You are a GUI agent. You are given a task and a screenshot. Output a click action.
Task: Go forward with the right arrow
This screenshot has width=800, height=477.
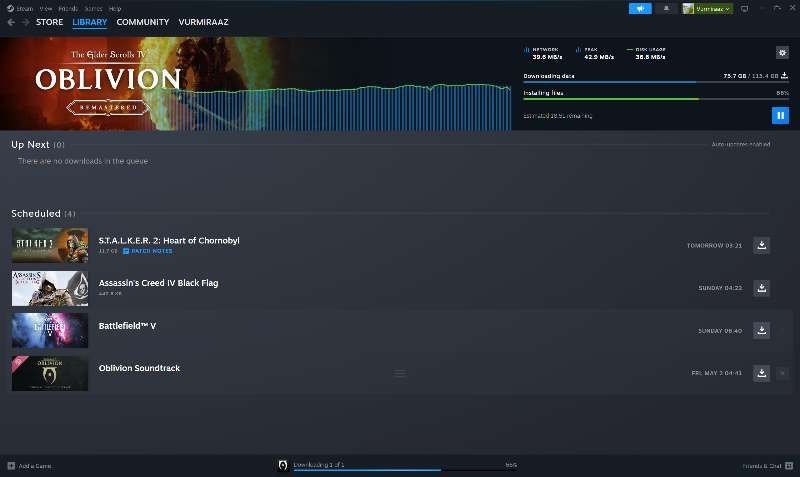pos(25,22)
